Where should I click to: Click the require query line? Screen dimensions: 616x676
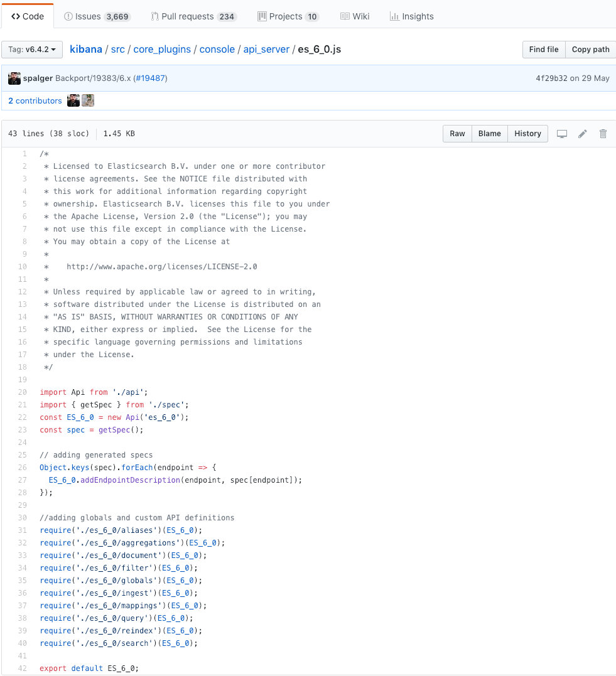[x=116, y=618]
